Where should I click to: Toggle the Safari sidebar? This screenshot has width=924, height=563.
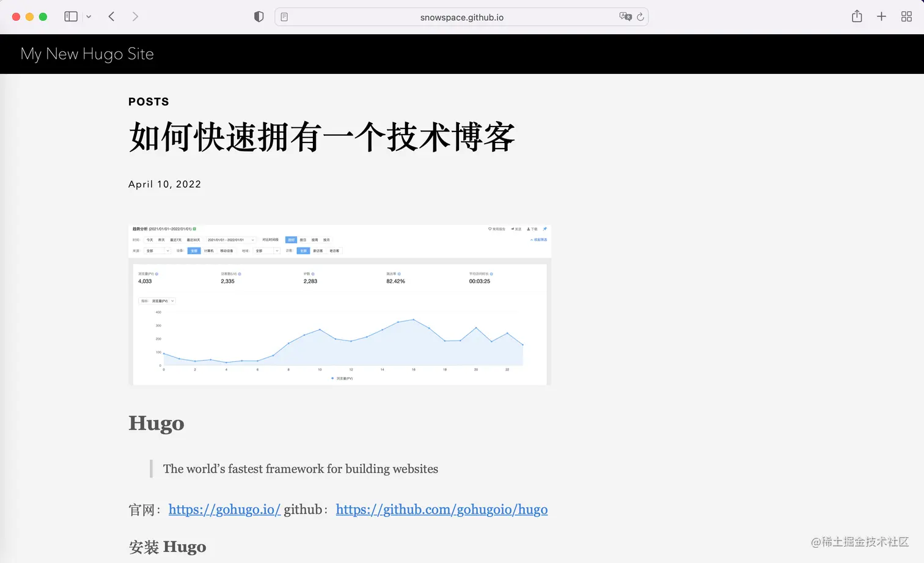pyautogui.click(x=71, y=17)
